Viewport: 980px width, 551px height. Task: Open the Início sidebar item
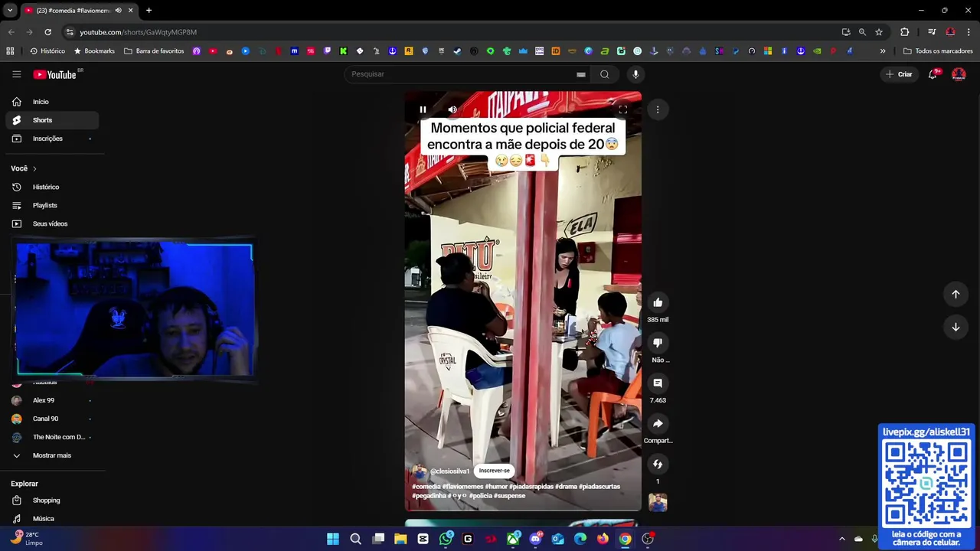52,102
